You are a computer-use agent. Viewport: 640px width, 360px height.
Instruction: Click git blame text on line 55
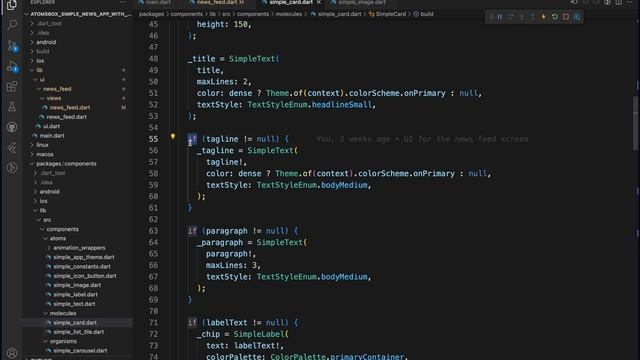(422, 140)
